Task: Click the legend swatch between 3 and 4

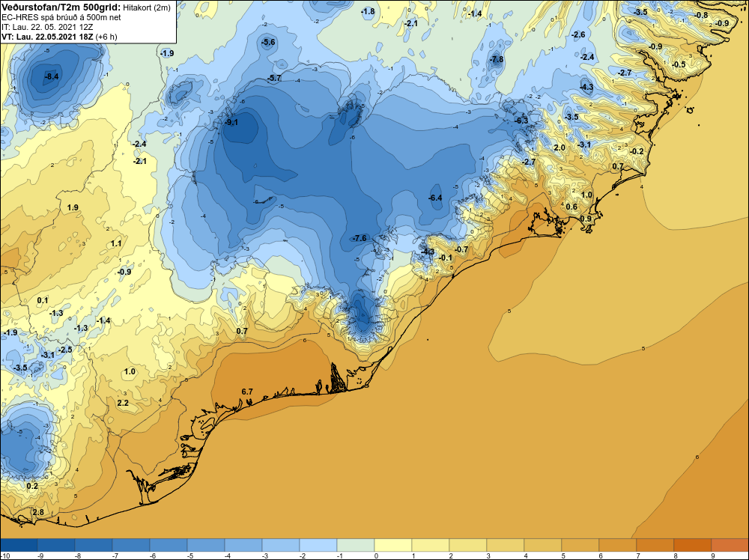Action: [506, 545]
